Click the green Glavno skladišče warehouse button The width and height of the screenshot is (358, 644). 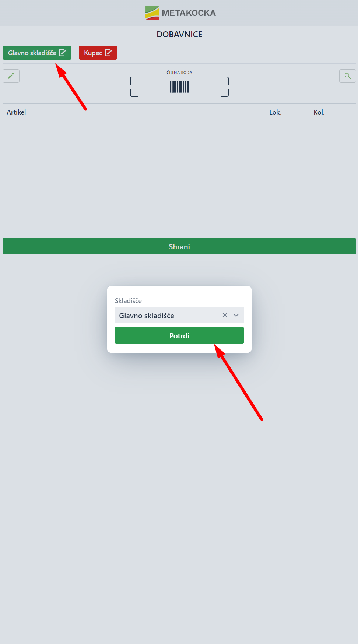click(37, 53)
